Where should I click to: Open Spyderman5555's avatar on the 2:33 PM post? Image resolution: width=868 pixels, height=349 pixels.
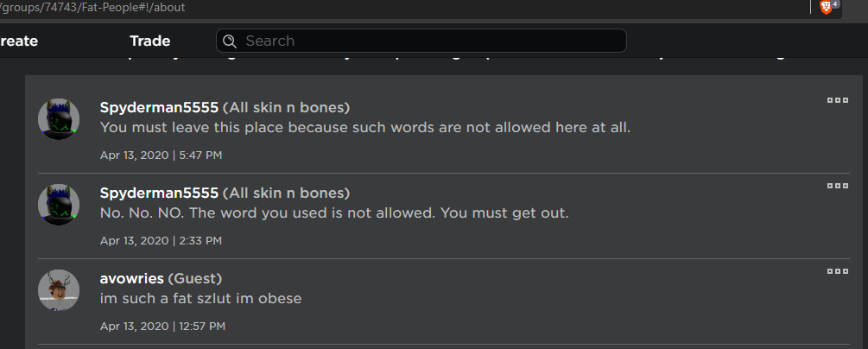[x=59, y=205]
